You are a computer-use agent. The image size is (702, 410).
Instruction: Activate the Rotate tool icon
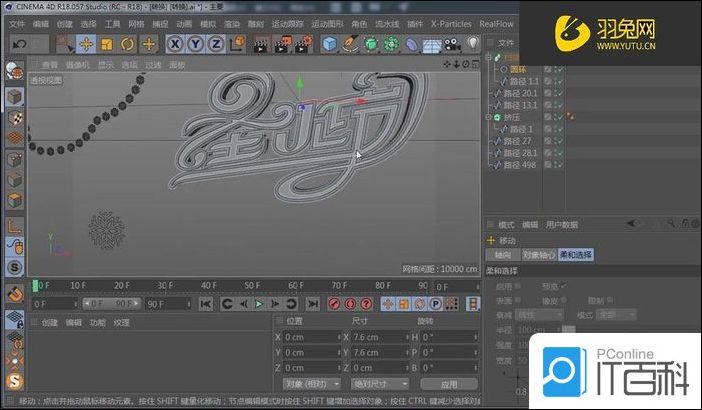pyautogui.click(x=128, y=44)
